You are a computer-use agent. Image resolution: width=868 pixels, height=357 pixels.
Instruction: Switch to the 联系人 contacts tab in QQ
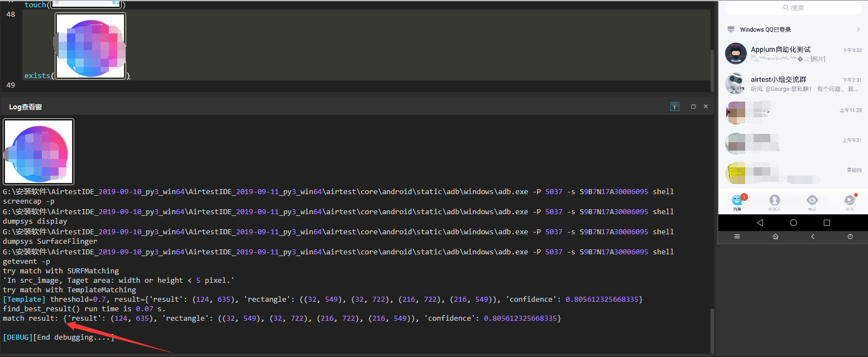point(774,202)
